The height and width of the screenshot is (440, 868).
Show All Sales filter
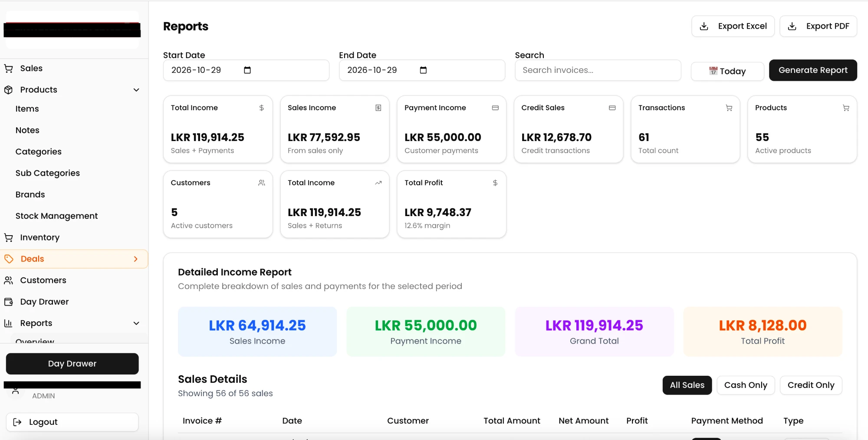(687, 385)
